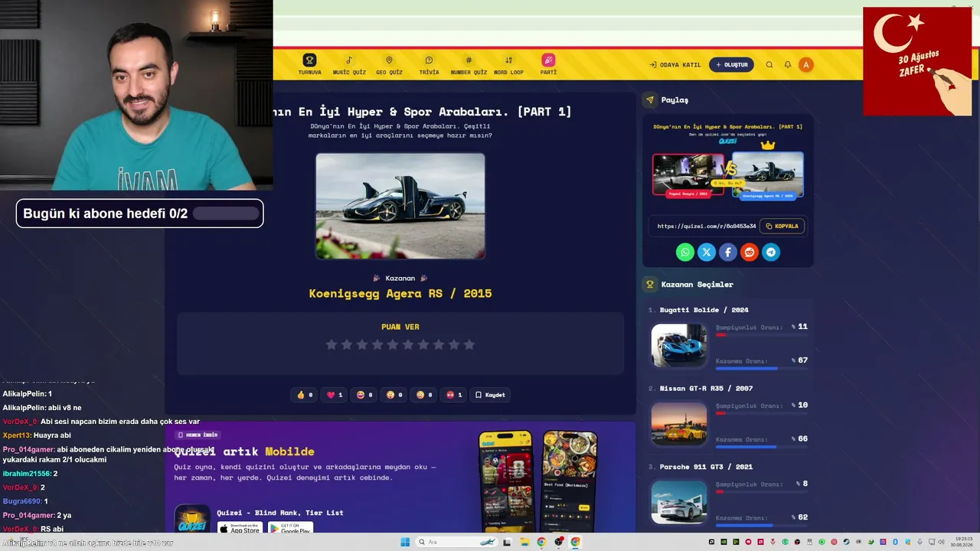Viewport: 980px width, 551px height.
Task: Rate the quiz five stars
Action: (393, 345)
